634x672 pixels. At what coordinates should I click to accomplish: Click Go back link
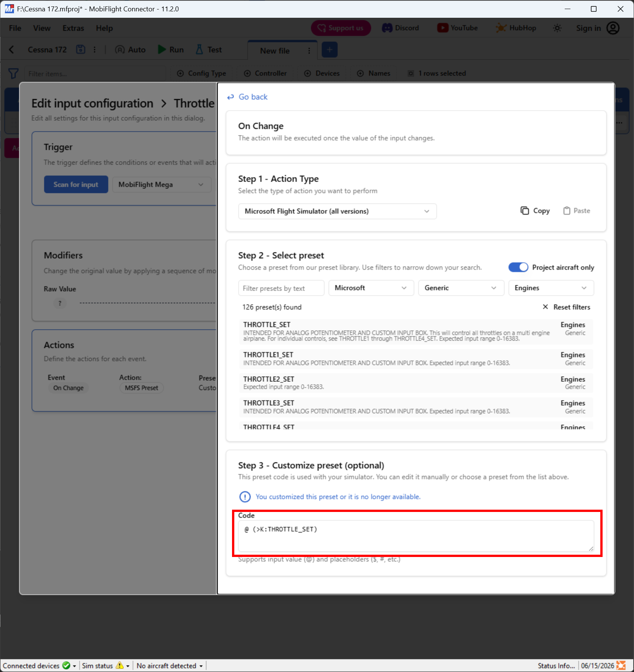[x=247, y=97]
